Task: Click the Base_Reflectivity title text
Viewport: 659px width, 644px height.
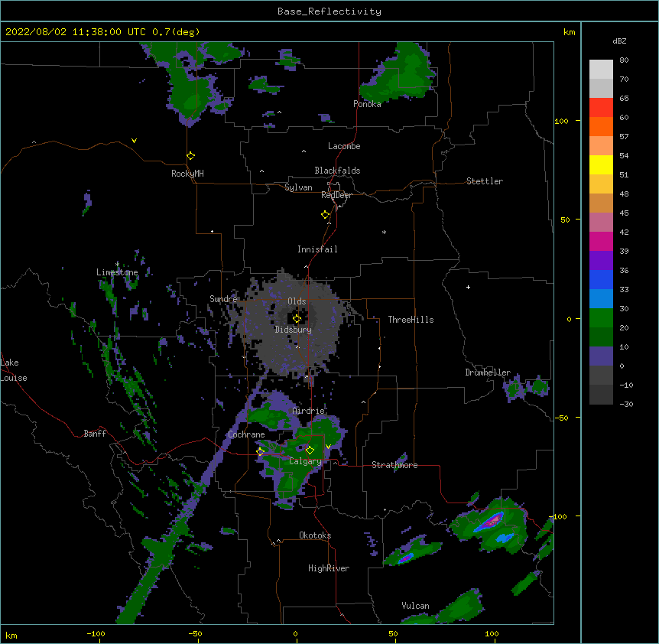Action: click(329, 11)
